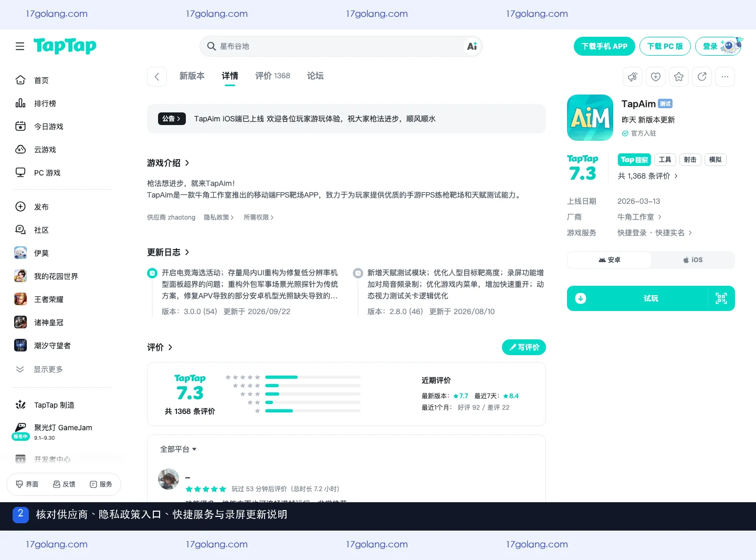
Task: Switch to 论坛 tab
Action: coord(315,76)
